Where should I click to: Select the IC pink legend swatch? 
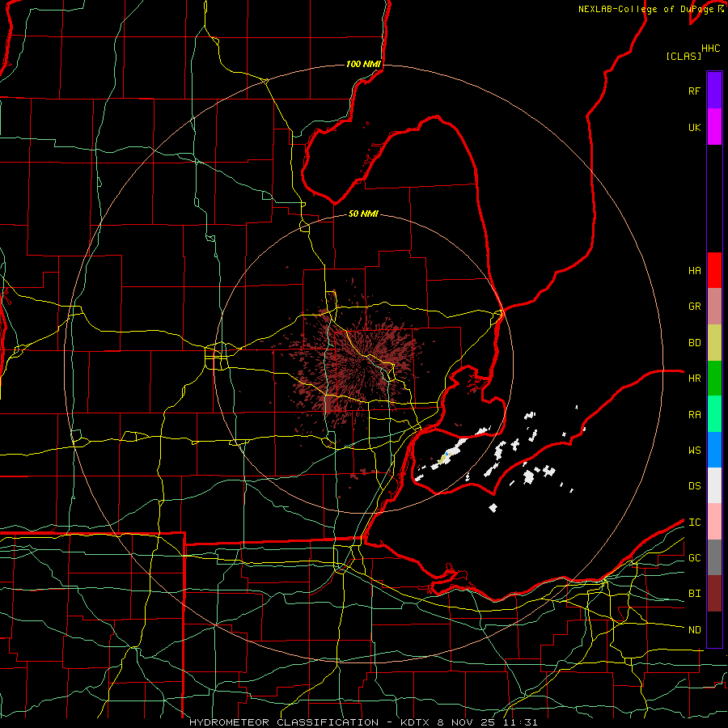(714, 522)
